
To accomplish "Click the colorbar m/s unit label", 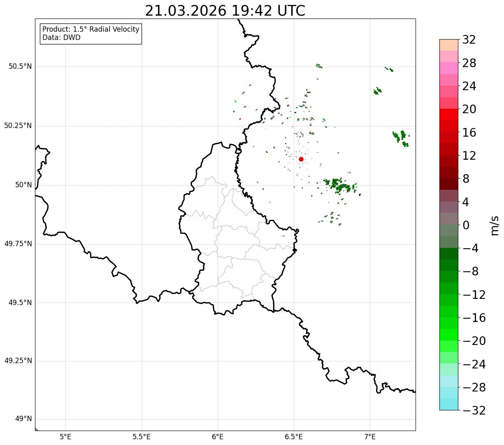I will click(495, 225).
